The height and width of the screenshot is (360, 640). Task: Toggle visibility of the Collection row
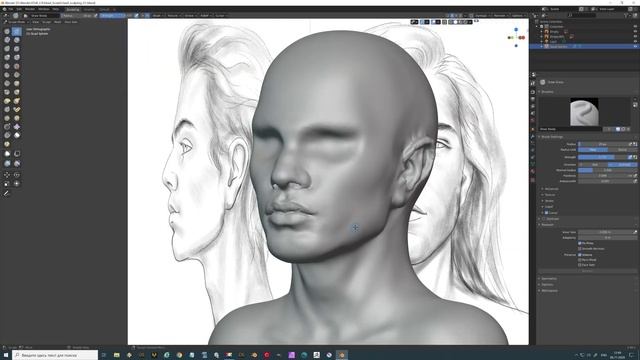pos(635,27)
